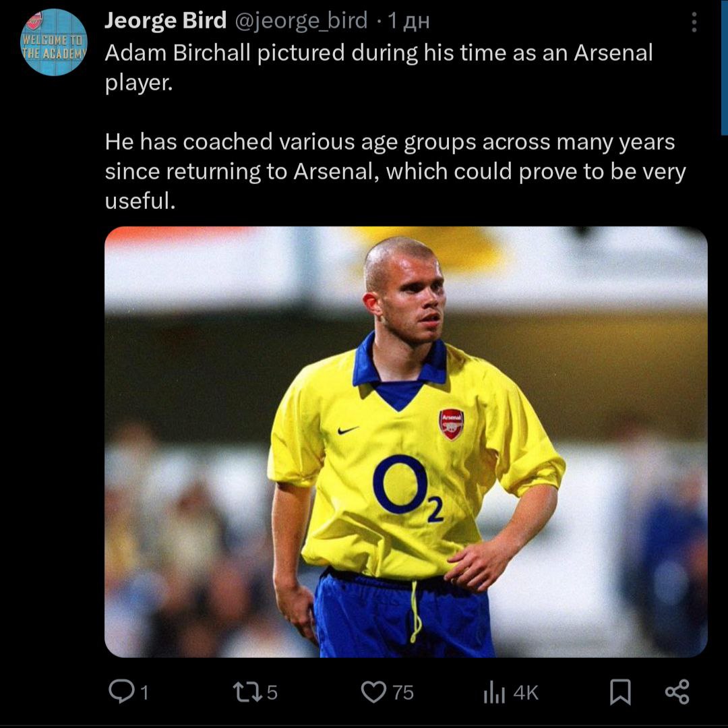This screenshot has height=728, width=728.
Task: Open the share icon below the photo
Action: (x=677, y=692)
